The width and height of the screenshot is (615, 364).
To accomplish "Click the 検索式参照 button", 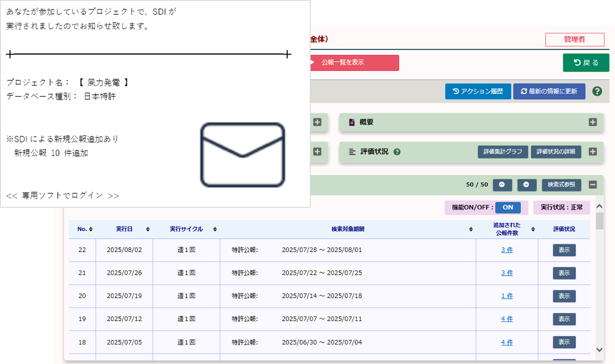I will [x=561, y=185].
